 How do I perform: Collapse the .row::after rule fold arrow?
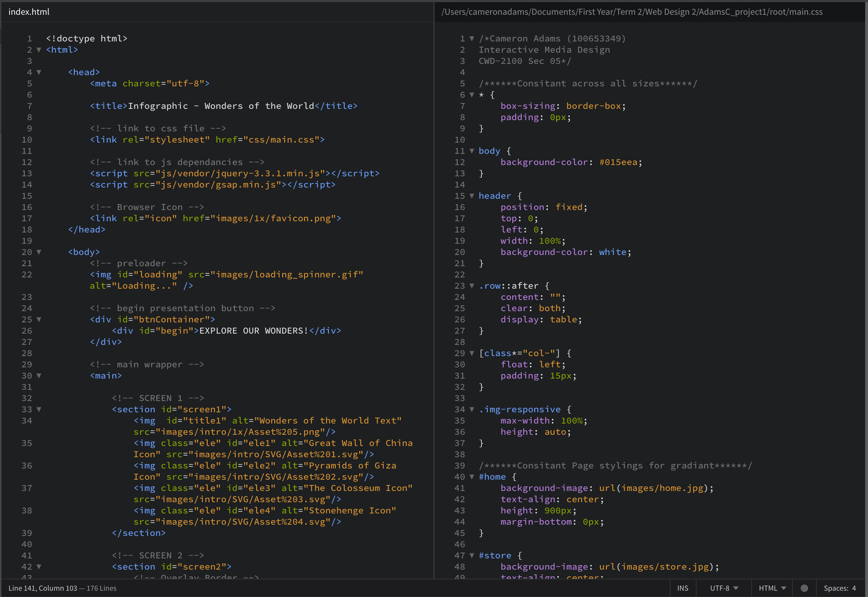coord(472,286)
